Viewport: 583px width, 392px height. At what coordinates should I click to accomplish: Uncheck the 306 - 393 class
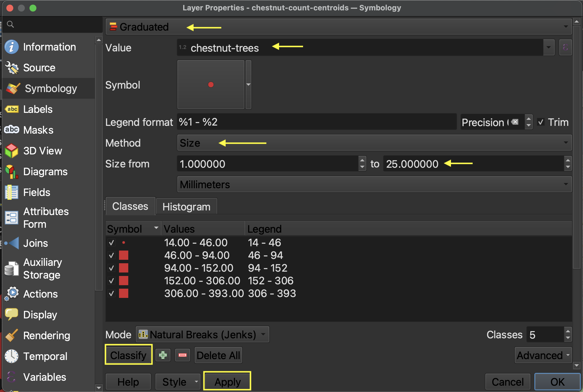[112, 294]
